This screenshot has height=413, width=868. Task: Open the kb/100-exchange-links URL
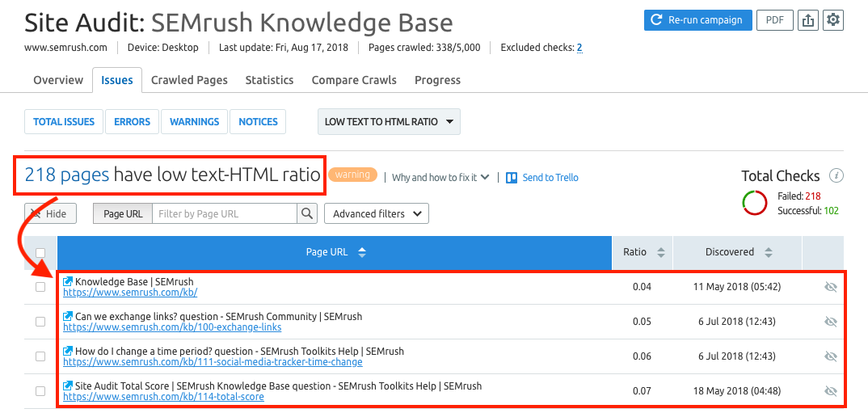pos(172,327)
